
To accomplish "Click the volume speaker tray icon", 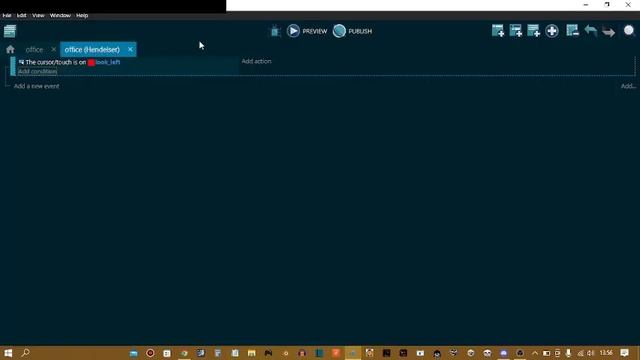I will pyautogui.click(x=591, y=353).
